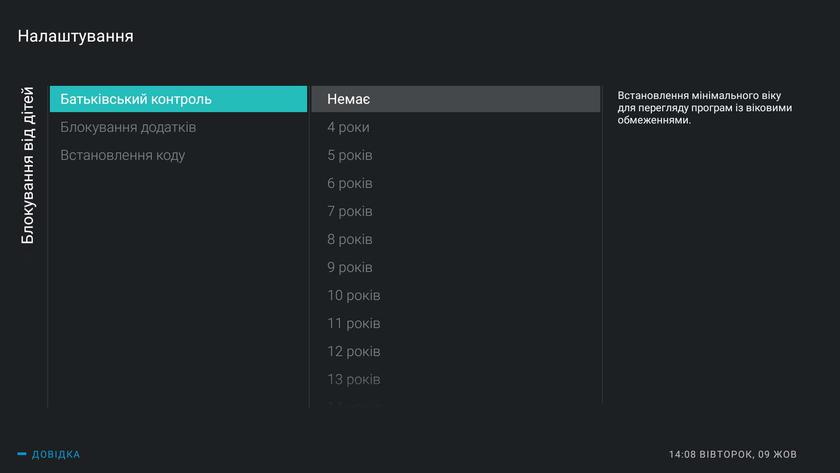Click the vertical Блокування від дітей label
This screenshot has height=473, width=840.
click(28, 165)
